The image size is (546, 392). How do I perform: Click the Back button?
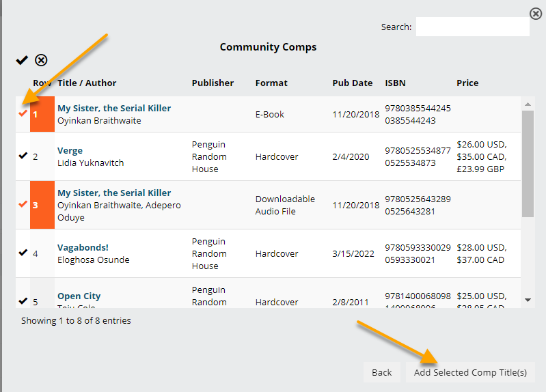click(x=381, y=372)
